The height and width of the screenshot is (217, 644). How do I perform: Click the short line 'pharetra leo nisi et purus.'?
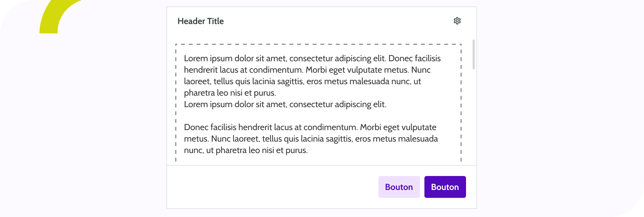point(230,93)
